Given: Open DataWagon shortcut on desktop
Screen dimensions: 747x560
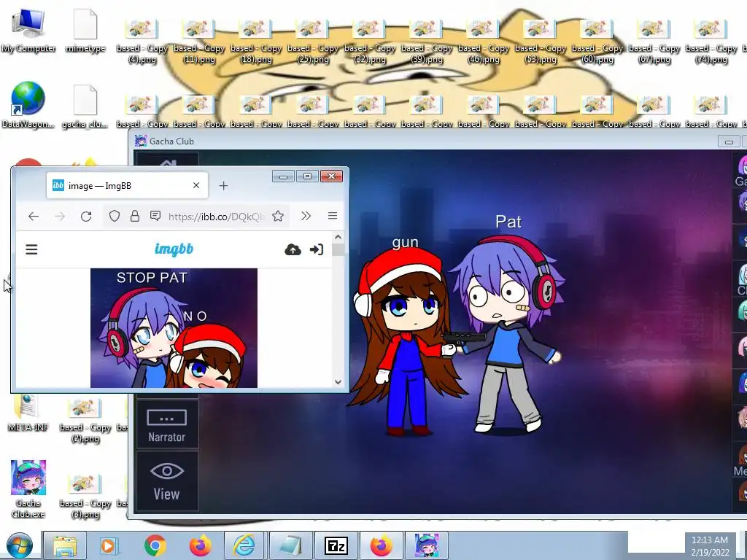Looking at the screenshot, I should pyautogui.click(x=28, y=106).
